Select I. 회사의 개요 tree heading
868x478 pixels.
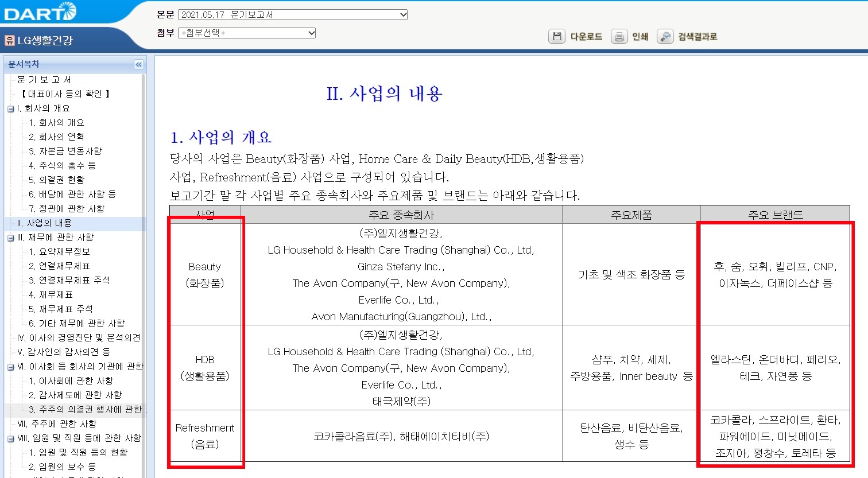(x=44, y=108)
